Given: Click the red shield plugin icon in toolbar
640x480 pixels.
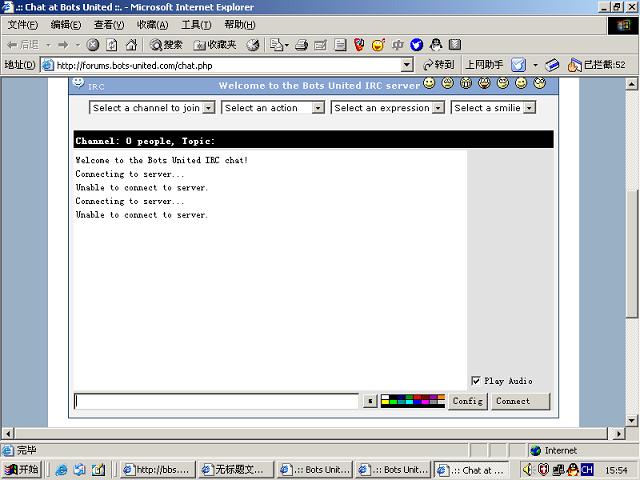Looking at the screenshot, I should tap(359, 44).
